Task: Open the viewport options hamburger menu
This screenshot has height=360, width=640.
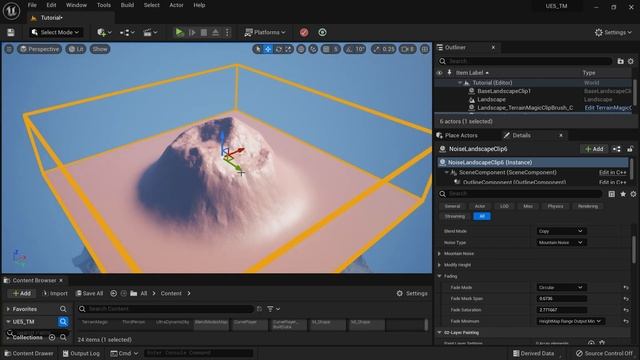Action: 9,49
